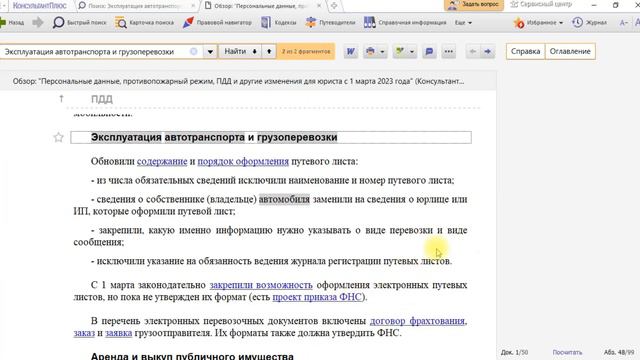
Task: Open the порядок оформления link
Action: tap(243, 161)
